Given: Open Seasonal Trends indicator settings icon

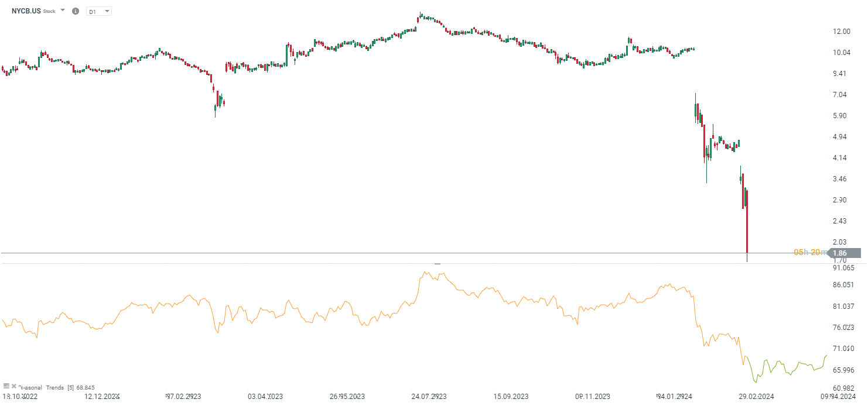Looking at the screenshot, I should 6,386.
